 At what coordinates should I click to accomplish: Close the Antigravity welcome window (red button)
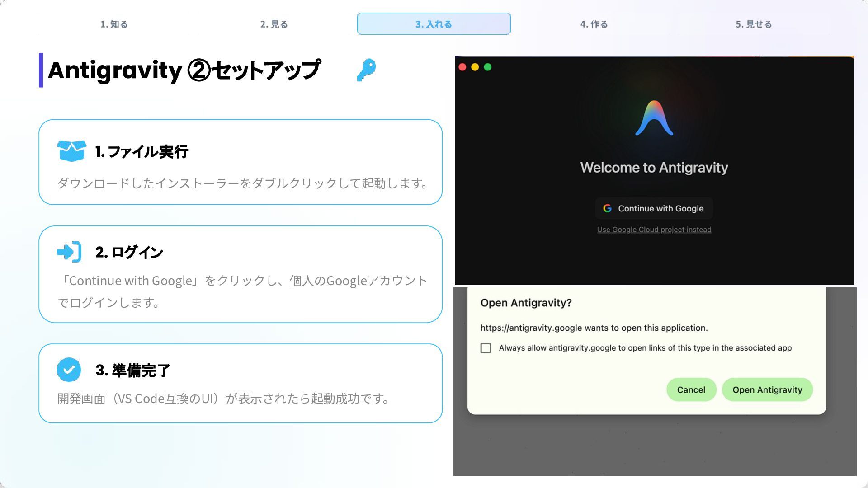462,67
